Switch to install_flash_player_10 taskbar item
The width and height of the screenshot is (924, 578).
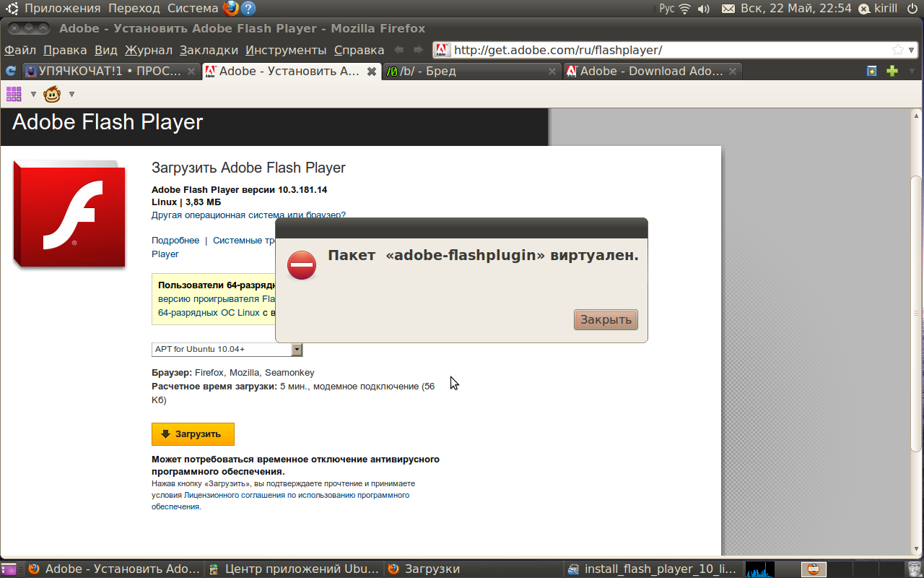[x=652, y=569]
